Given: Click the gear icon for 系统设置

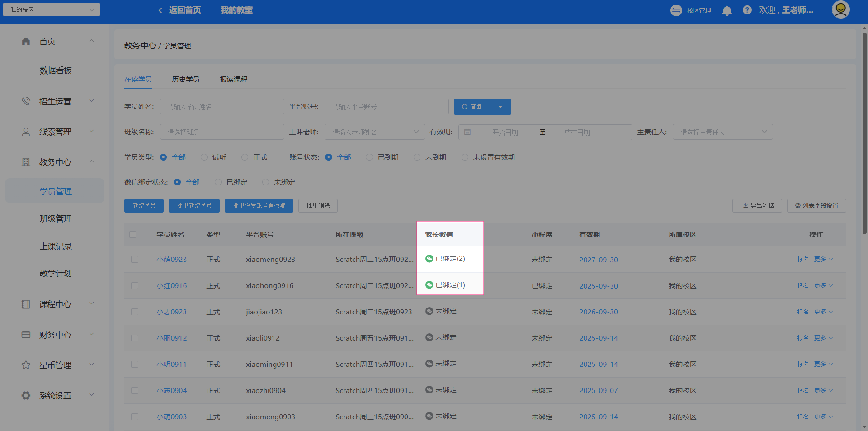Looking at the screenshot, I should (26, 395).
